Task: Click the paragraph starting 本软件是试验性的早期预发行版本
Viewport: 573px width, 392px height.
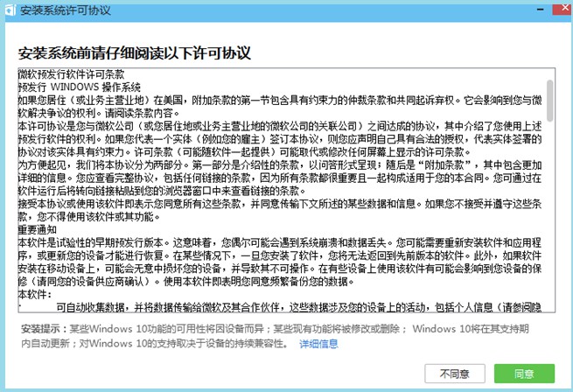Action: pos(280,262)
